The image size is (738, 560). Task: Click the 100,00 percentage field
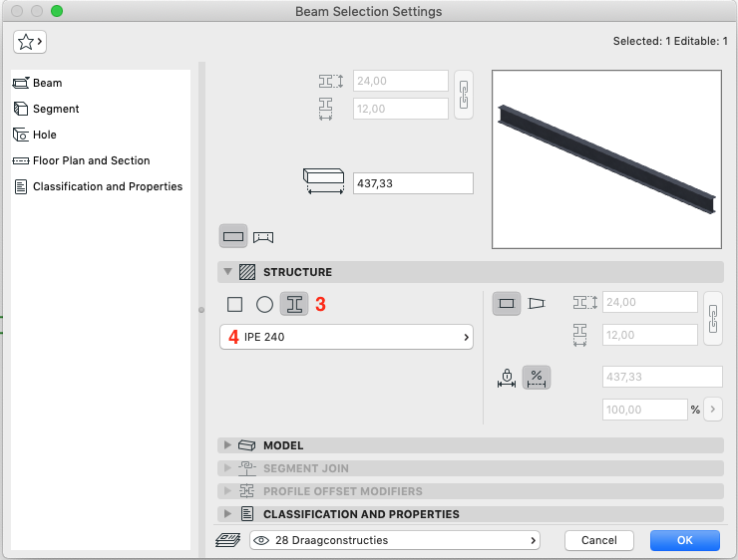coord(645,410)
